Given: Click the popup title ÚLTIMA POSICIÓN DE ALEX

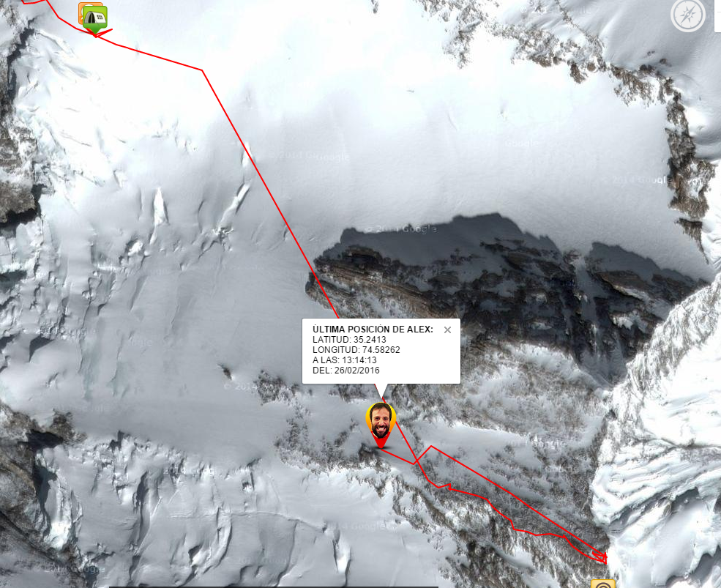Looking at the screenshot, I should [373, 329].
